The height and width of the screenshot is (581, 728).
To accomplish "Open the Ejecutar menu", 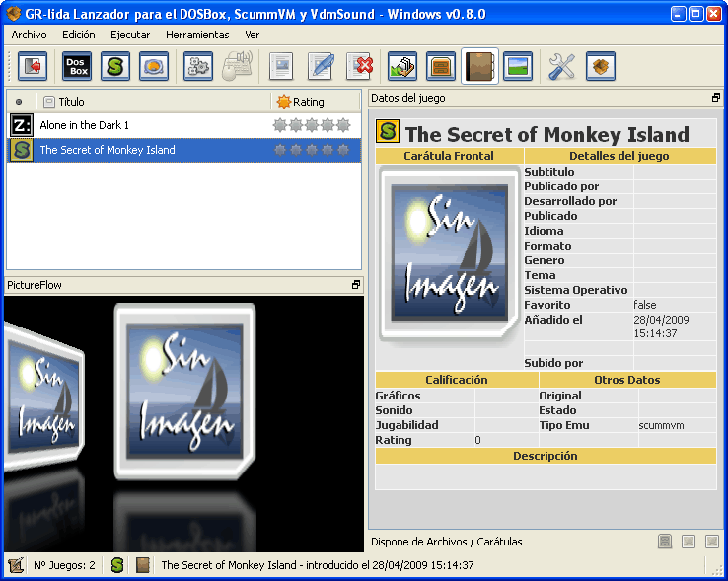I will point(130,35).
